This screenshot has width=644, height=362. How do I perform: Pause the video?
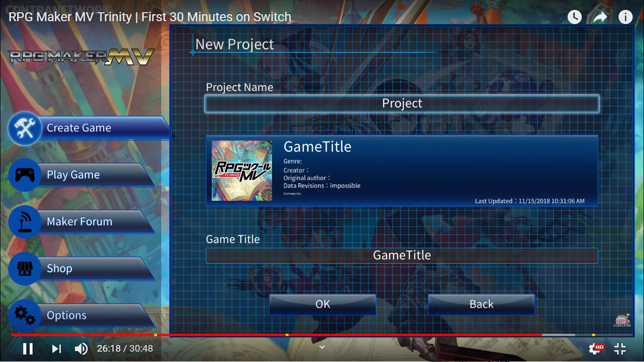click(28, 349)
